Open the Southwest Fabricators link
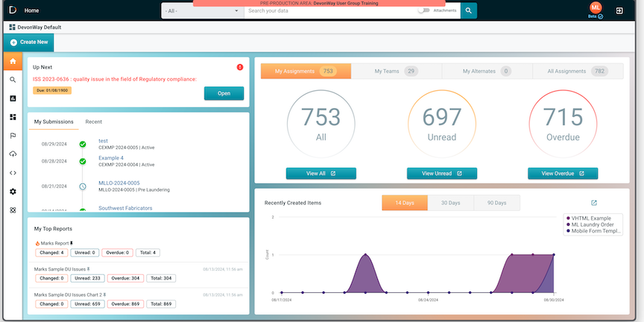The width and height of the screenshot is (644, 322). pyautogui.click(x=125, y=208)
